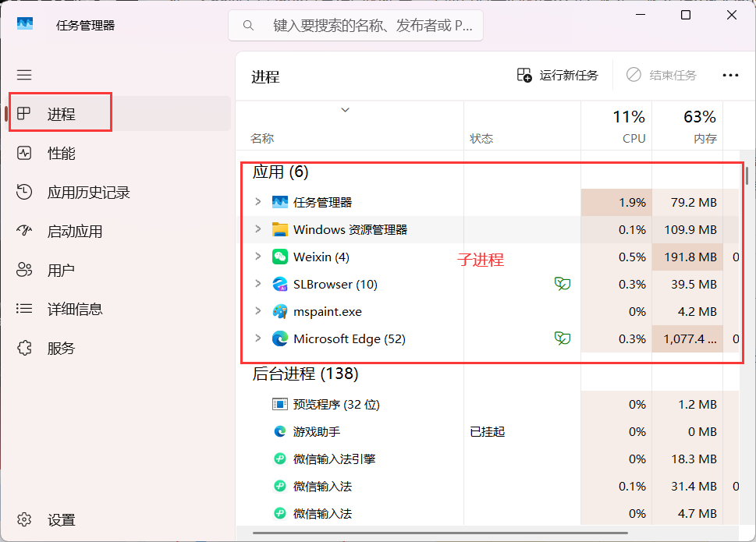
Task: Switch to the 进程 tab
Action: coord(118,114)
